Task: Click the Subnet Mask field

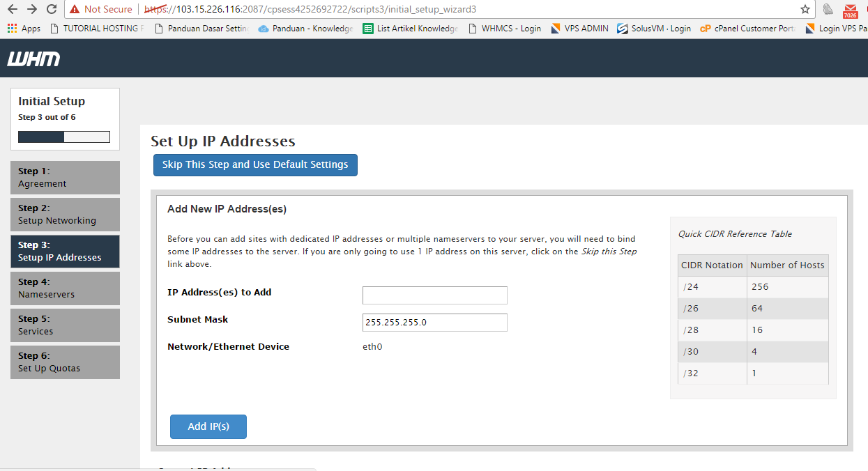Action: pos(434,322)
